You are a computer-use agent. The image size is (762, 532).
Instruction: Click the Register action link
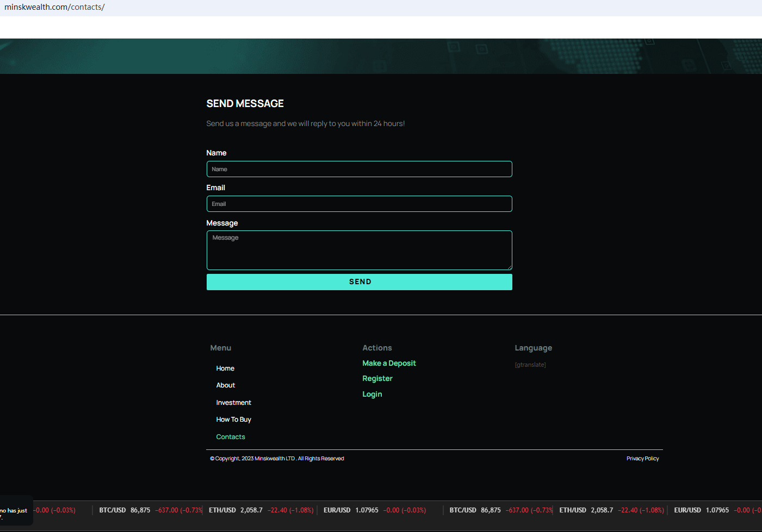[377, 379]
